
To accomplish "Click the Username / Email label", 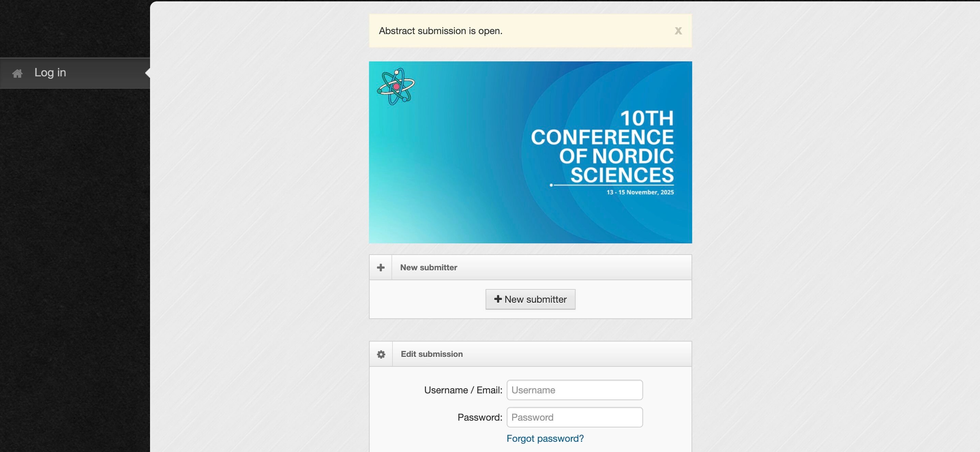I will coord(463,390).
